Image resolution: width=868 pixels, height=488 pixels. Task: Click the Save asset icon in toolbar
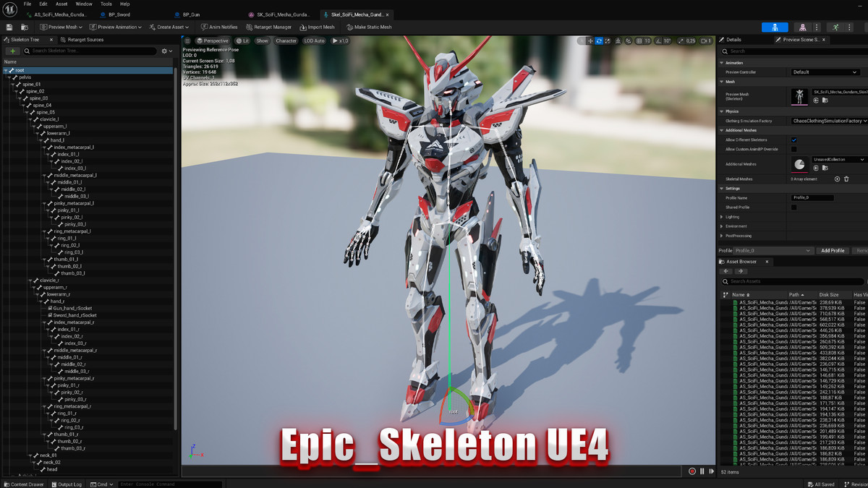[x=9, y=27]
